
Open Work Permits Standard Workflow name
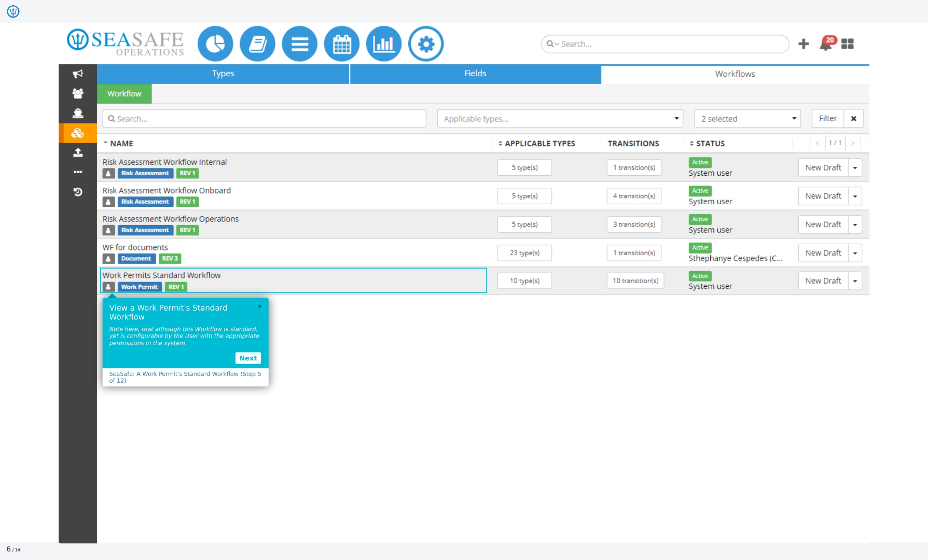click(x=161, y=275)
